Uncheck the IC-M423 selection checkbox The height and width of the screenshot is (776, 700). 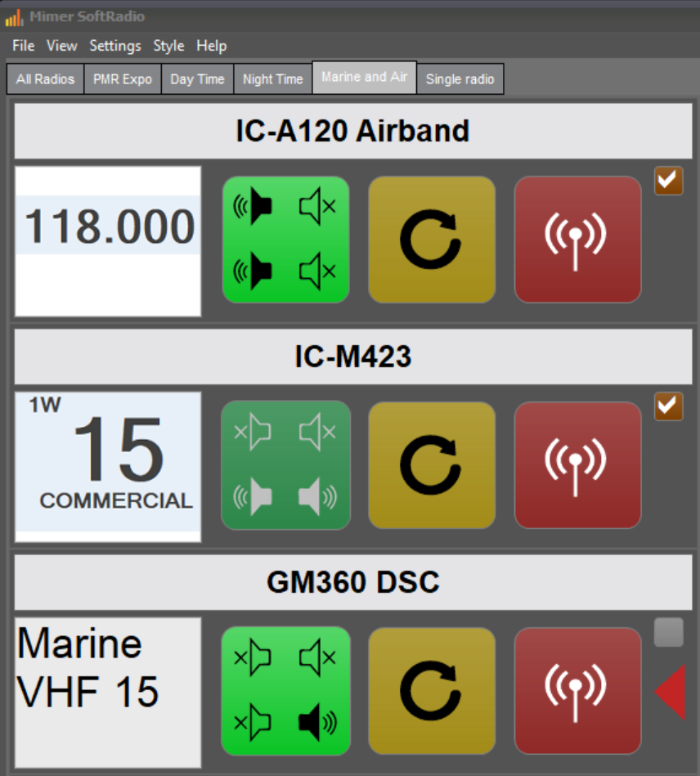click(668, 406)
